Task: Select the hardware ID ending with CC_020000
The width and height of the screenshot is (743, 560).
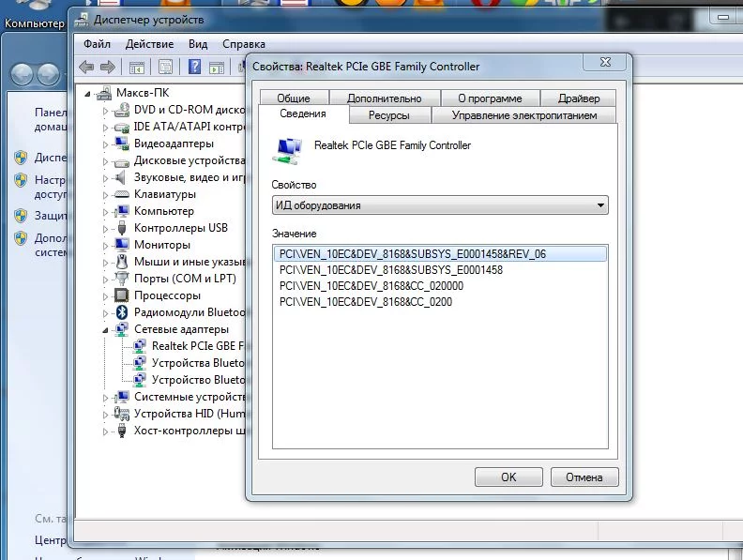Action: (x=371, y=285)
